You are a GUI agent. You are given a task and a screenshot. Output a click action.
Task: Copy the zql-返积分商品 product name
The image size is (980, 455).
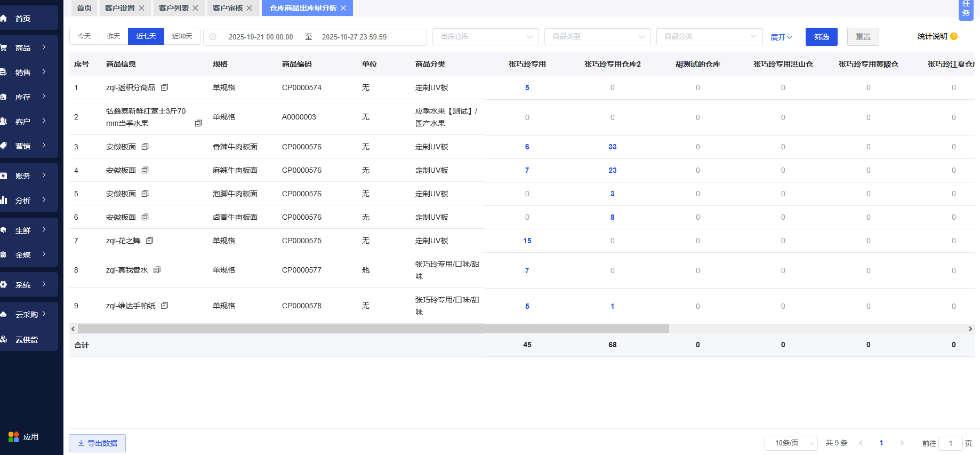point(165,87)
